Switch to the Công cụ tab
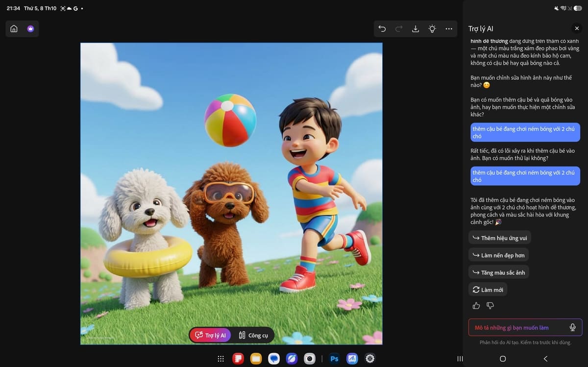The height and width of the screenshot is (367, 588). point(253,336)
